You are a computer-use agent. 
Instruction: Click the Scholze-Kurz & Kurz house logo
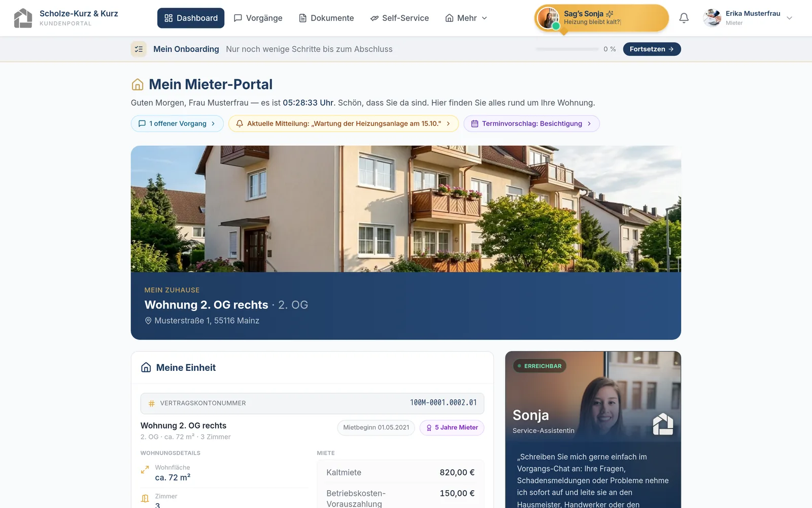pyautogui.click(x=23, y=18)
